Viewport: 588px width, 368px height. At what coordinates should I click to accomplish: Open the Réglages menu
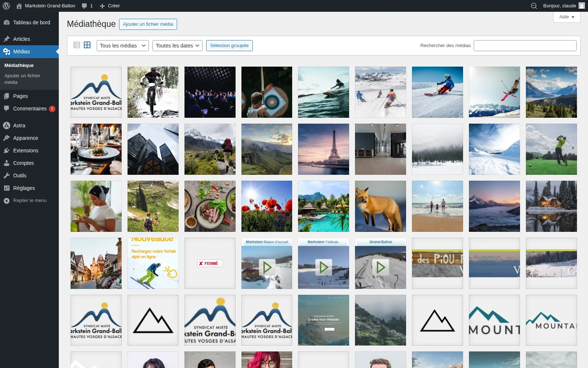pyautogui.click(x=29, y=188)
